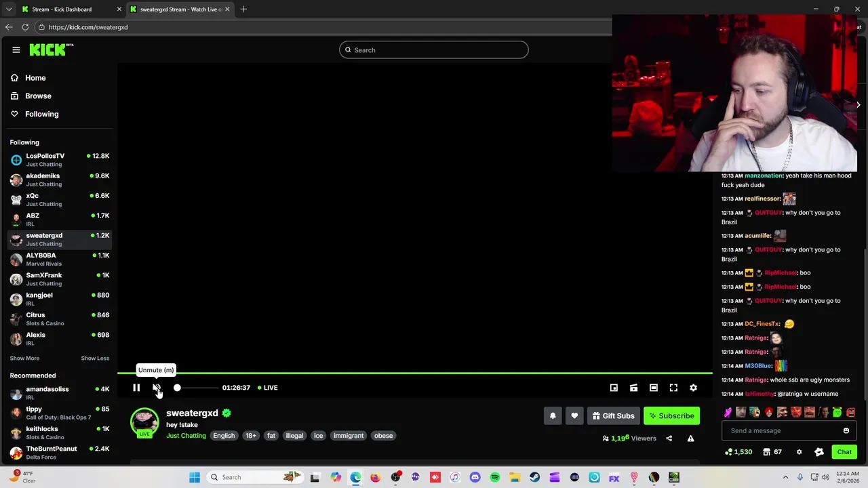This screenshot has height=488, width=868.
Task: Click the green Chat send button
Action: coord(844,452)
